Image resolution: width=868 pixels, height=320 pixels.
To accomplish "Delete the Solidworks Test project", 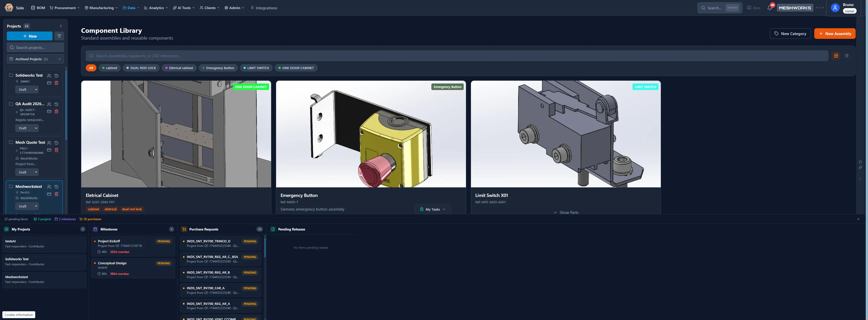I will tap(57, 83).
